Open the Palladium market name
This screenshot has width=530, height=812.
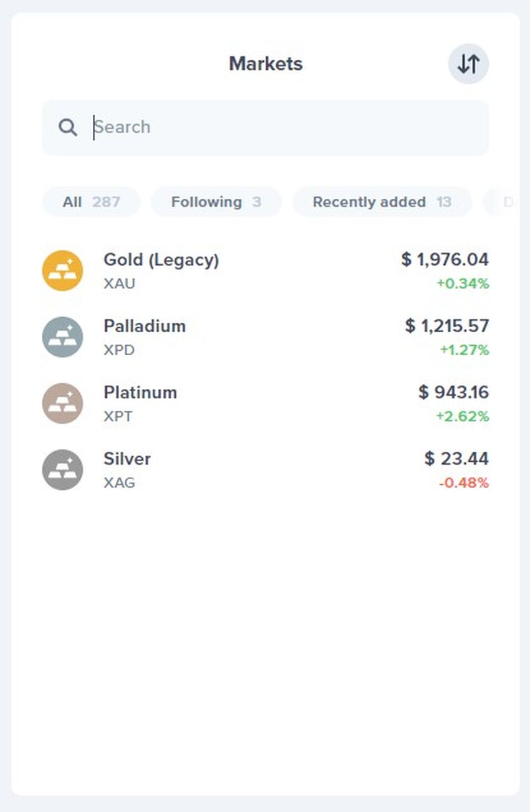coord(145,326)
